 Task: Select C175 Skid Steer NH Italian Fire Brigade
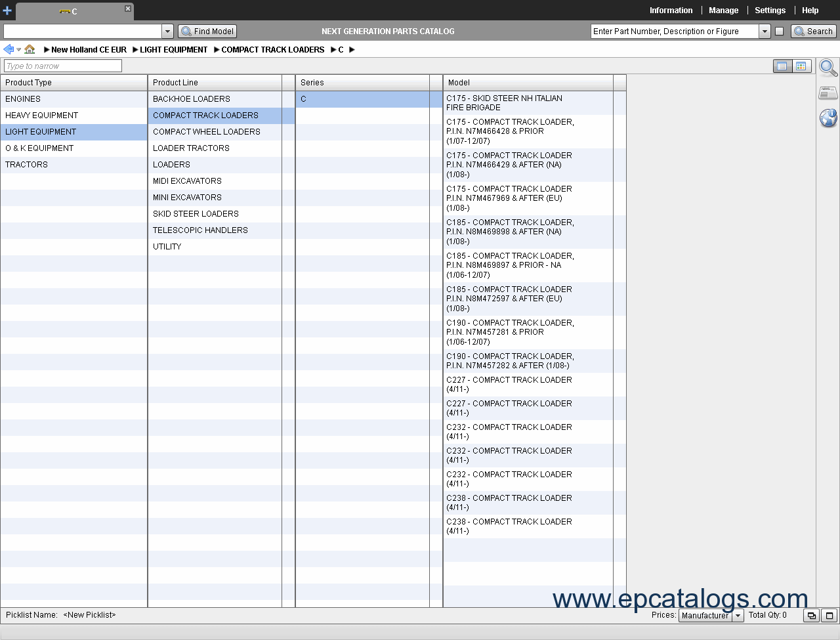coord(535,103)
